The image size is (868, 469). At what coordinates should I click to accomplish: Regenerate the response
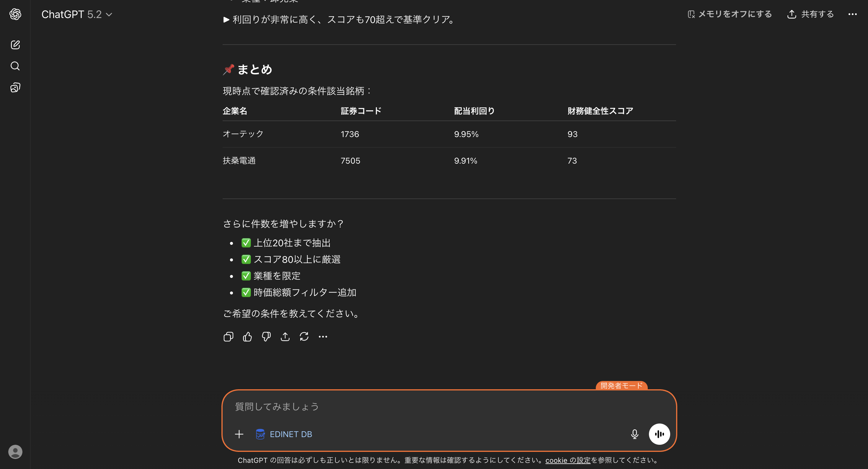[x=304, y=336]
